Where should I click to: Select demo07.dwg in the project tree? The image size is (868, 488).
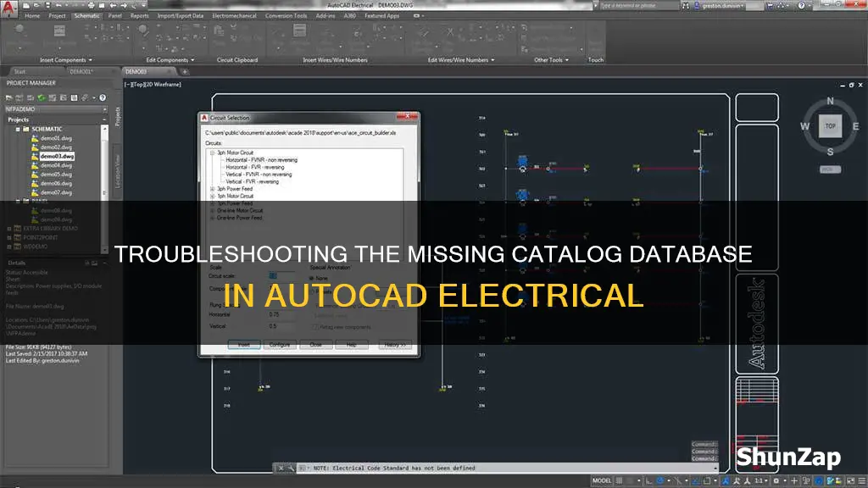pyautogui.click(x=56, y=192)
